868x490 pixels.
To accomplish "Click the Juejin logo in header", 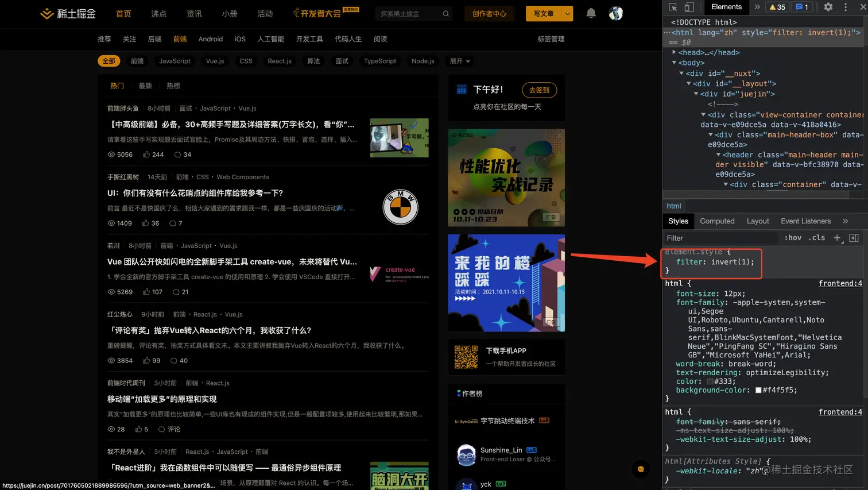I will pos(68,13).
